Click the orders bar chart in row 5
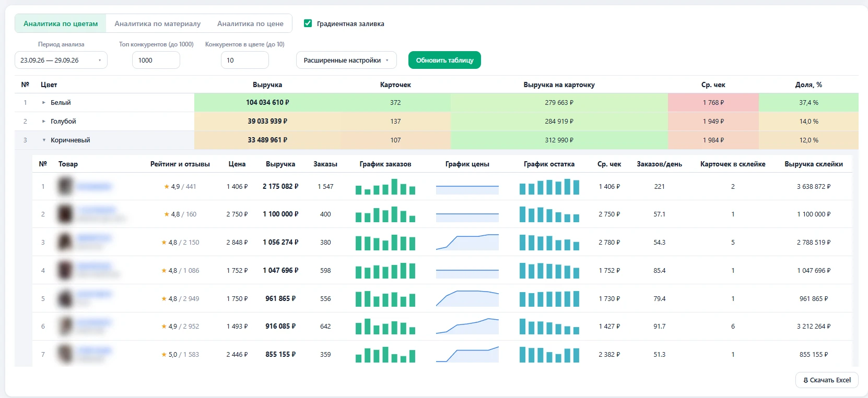 click(385, 298)
